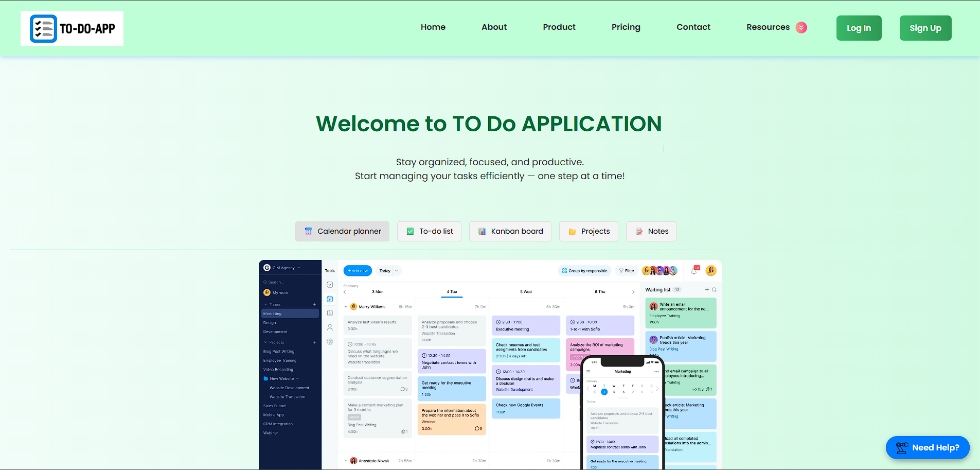Click the TO-DO-APP logo
The height and width of the screenshot is (470, 980).
tap(72, 28)
